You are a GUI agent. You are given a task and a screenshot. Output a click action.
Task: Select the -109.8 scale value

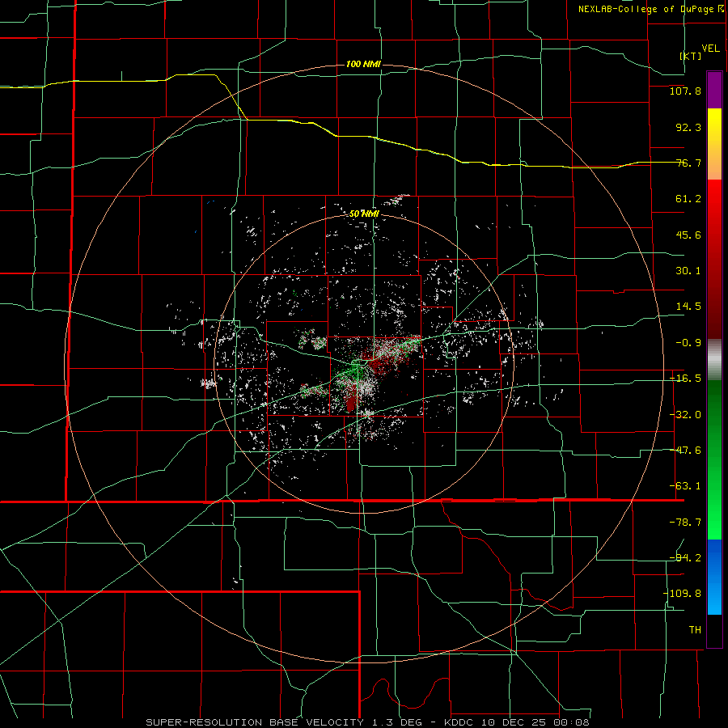pos(682,594)
